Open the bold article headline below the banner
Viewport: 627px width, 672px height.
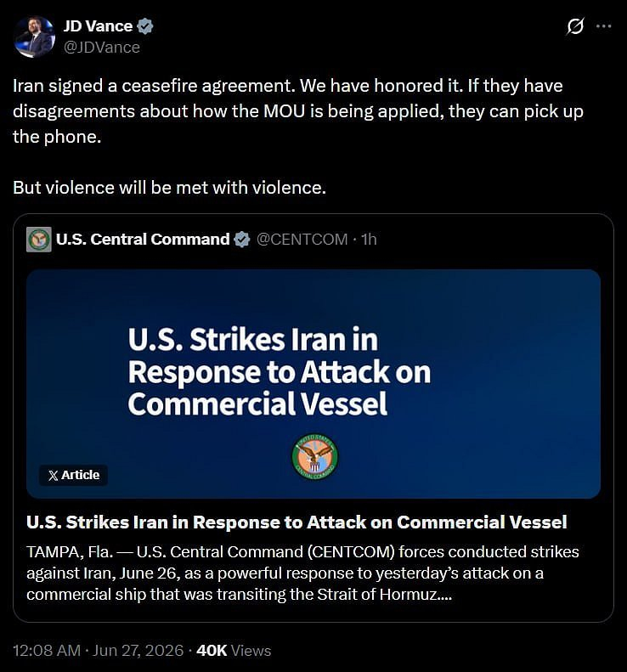[x=297, y=522]
